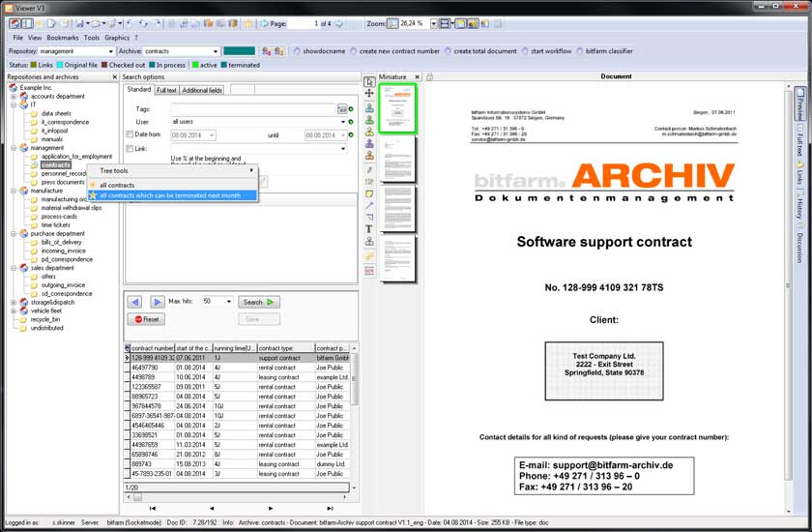This screenshot has height=532, width=812.
Task: Go to previous page arrow icon
Action: click(x=264, y=24)
